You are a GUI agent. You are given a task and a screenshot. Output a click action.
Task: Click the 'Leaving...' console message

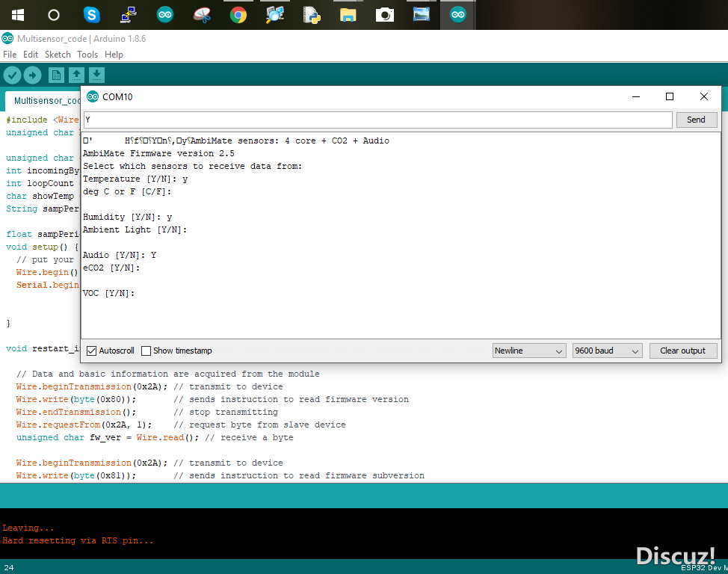[28, 528]
